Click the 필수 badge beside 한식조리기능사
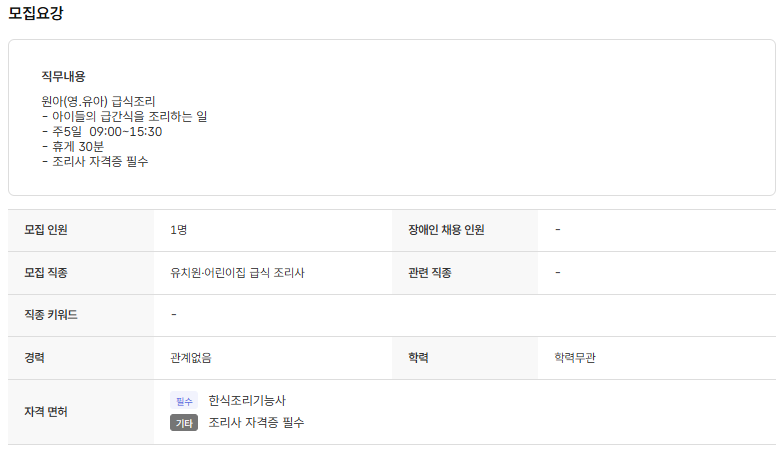 (x=183, y=401)
